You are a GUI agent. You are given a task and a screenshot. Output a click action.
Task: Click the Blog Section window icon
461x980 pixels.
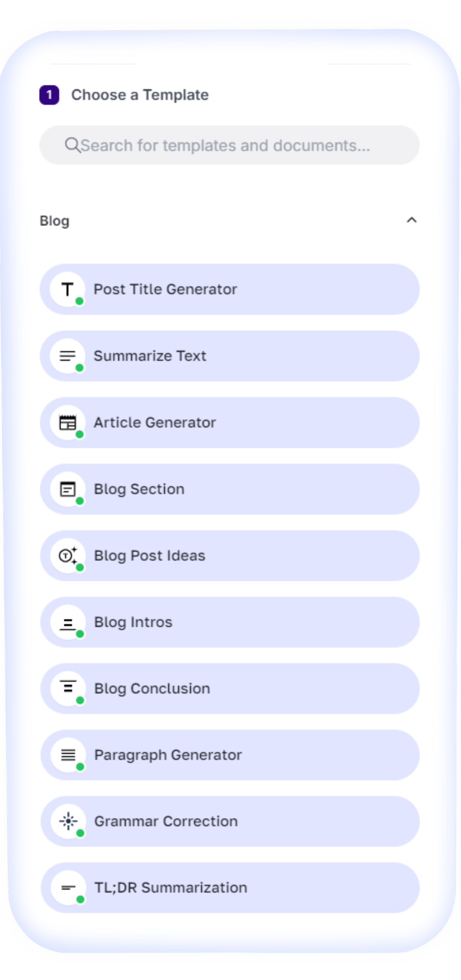[67, 489]
